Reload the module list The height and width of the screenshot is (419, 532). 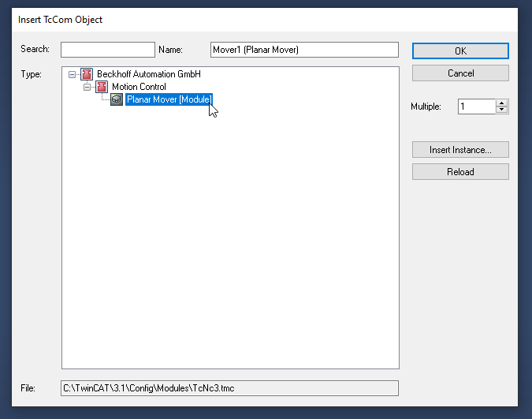click(460, 172)
